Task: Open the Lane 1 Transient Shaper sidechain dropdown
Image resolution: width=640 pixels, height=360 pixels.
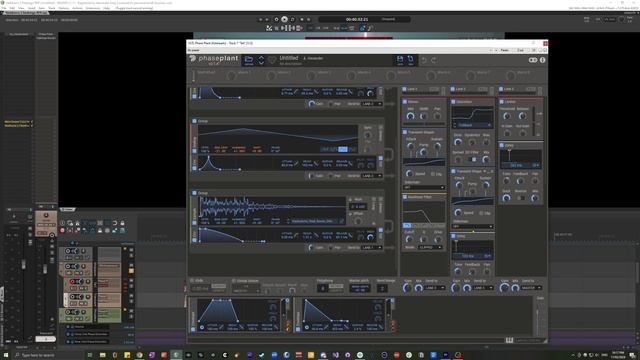Action: pos(424,187)
